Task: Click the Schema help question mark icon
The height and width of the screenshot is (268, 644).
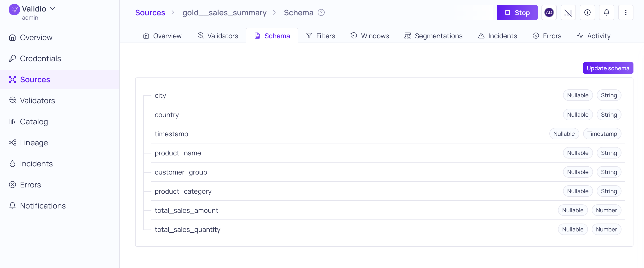Action: pyautogui.click(x=321, y=12)
